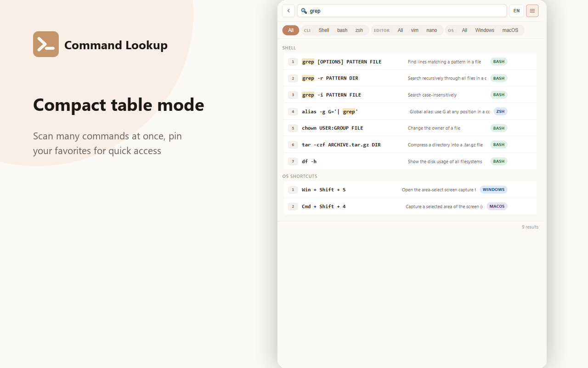Select the df -h command

click(410, 161)
